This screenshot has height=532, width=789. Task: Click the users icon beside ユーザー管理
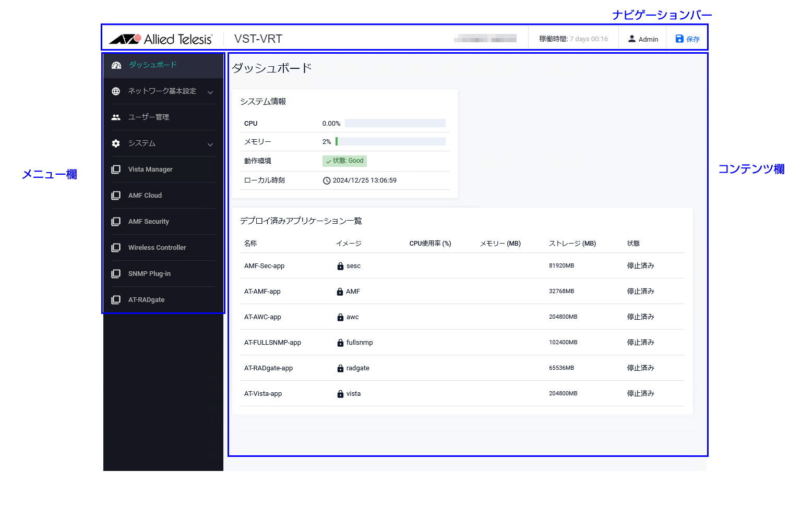click(116, 117)
